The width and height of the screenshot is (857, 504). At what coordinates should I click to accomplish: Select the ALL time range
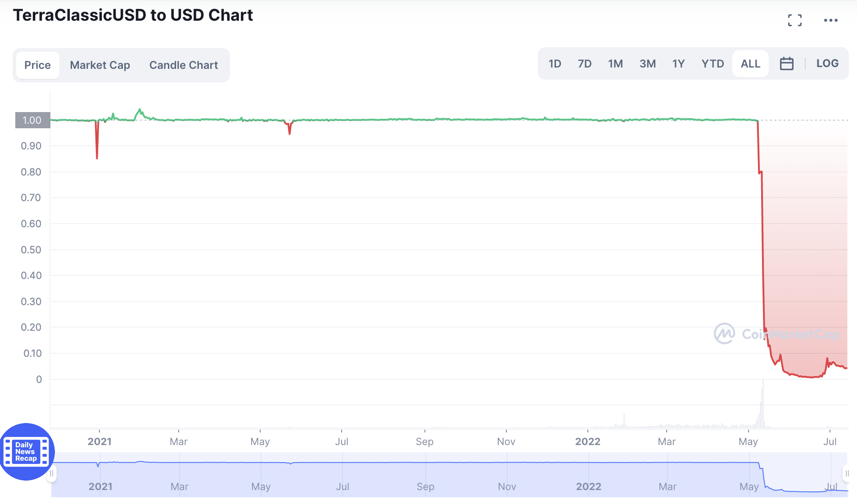(x=750, y=63)
